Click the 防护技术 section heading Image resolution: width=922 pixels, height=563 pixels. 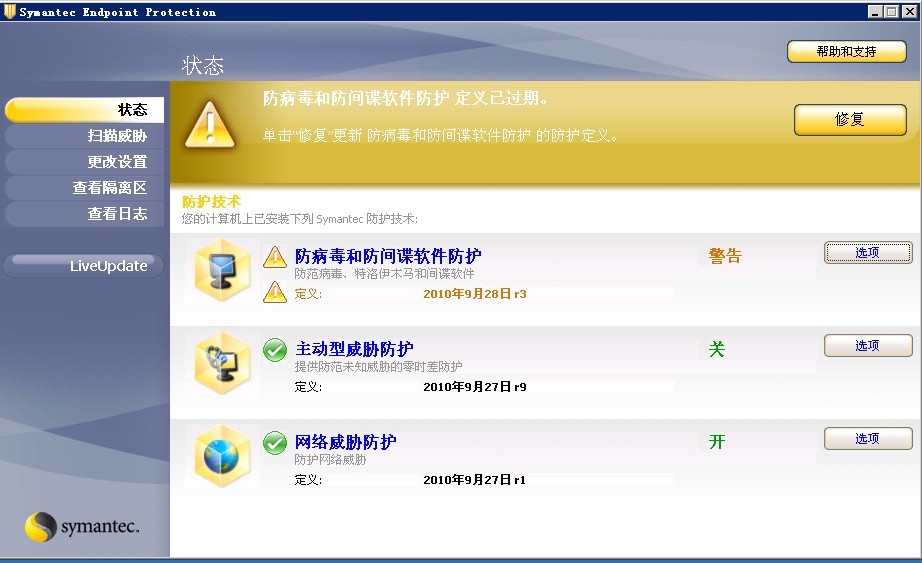tap(212, 202)
